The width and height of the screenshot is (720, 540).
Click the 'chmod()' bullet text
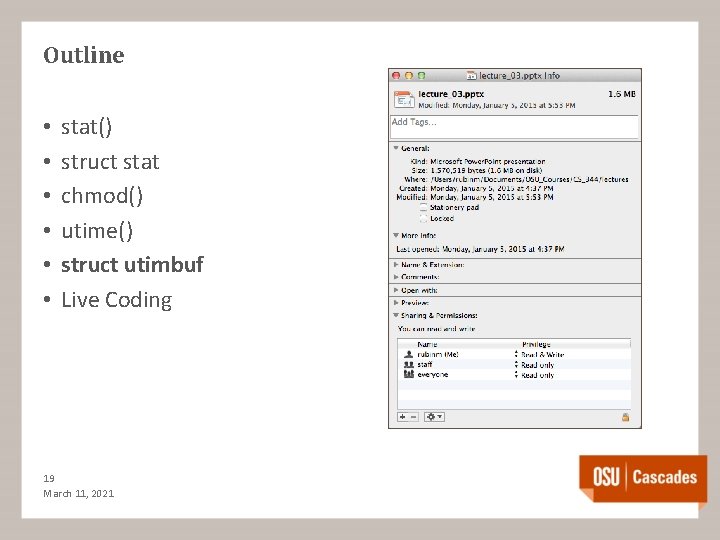coord(102,196)
